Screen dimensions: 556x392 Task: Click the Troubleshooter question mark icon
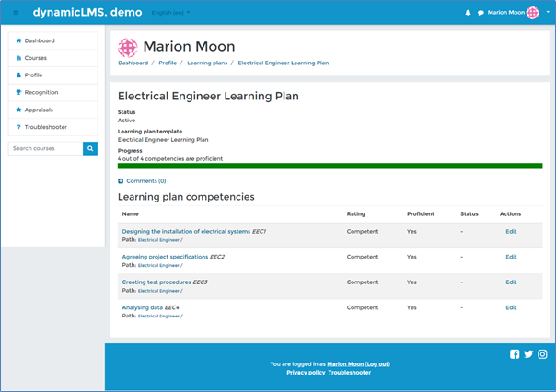point(18,127)
